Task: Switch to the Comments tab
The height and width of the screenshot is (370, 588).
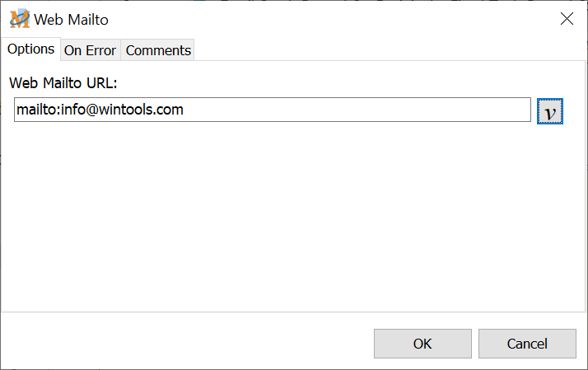Action: [158, 50]
